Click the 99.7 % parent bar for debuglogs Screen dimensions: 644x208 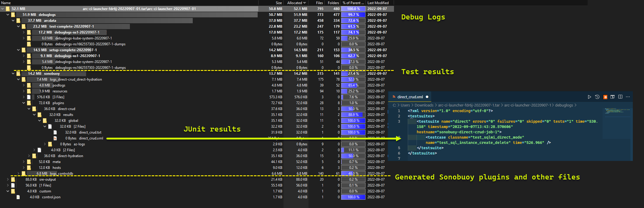tap(353, 15)
